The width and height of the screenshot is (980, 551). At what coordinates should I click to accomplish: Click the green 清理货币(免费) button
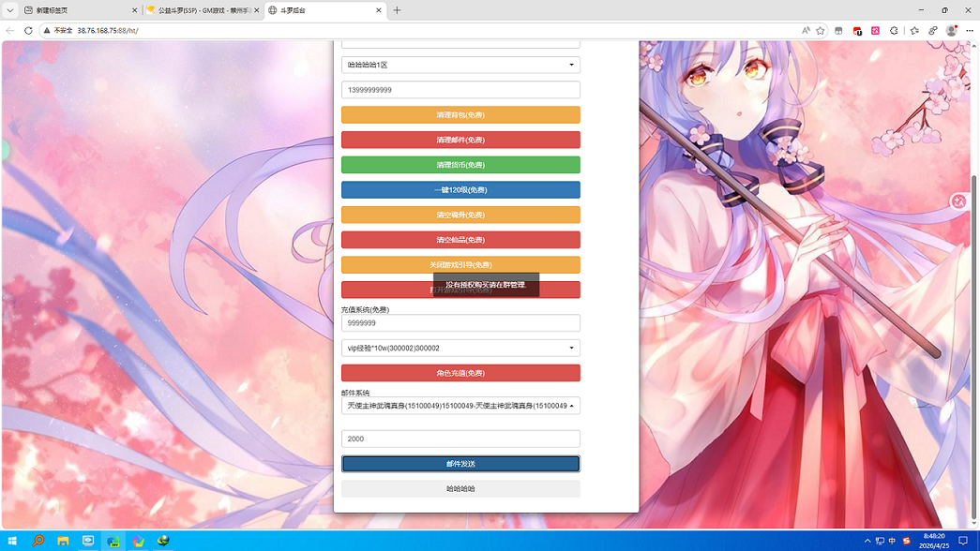[x=460, y=165]
